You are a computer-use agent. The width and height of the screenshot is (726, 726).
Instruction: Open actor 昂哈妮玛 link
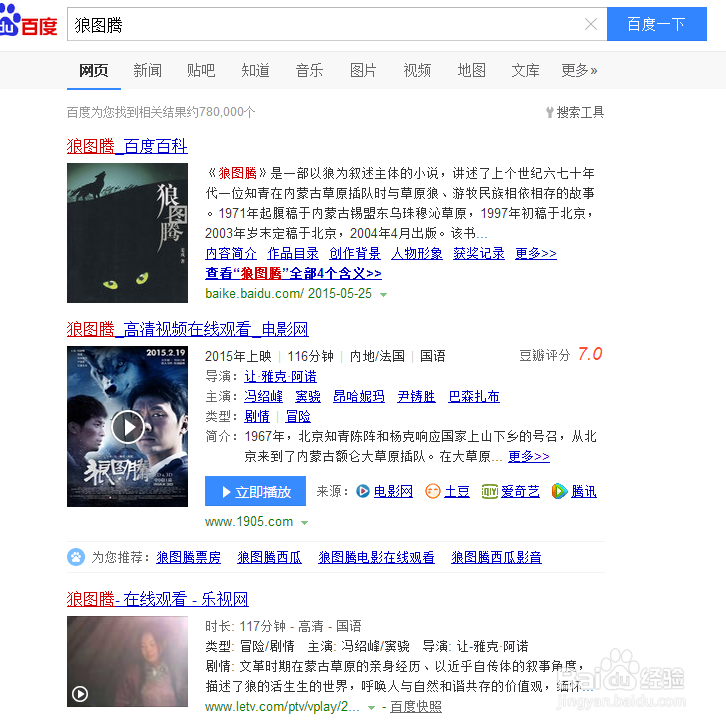tap(359, 396)
